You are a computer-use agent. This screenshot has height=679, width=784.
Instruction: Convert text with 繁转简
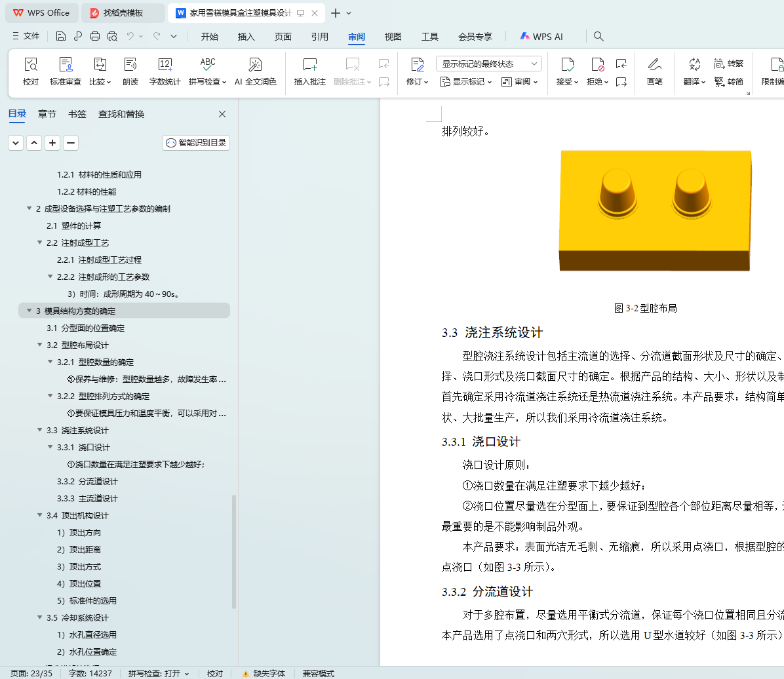pos(728,81)
